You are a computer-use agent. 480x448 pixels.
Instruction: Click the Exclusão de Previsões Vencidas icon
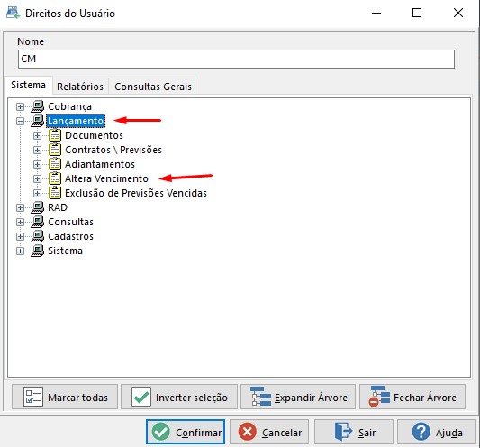point(55,193)
